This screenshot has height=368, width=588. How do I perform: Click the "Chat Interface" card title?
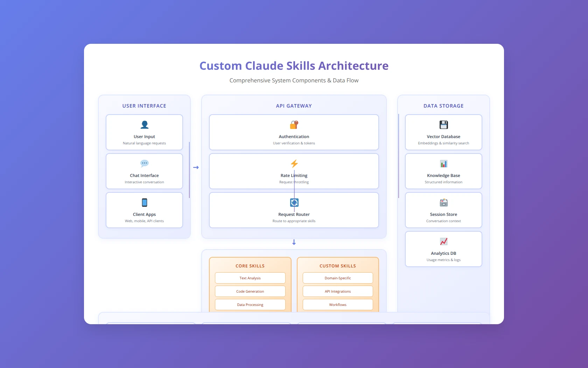(x=144, y=176)
